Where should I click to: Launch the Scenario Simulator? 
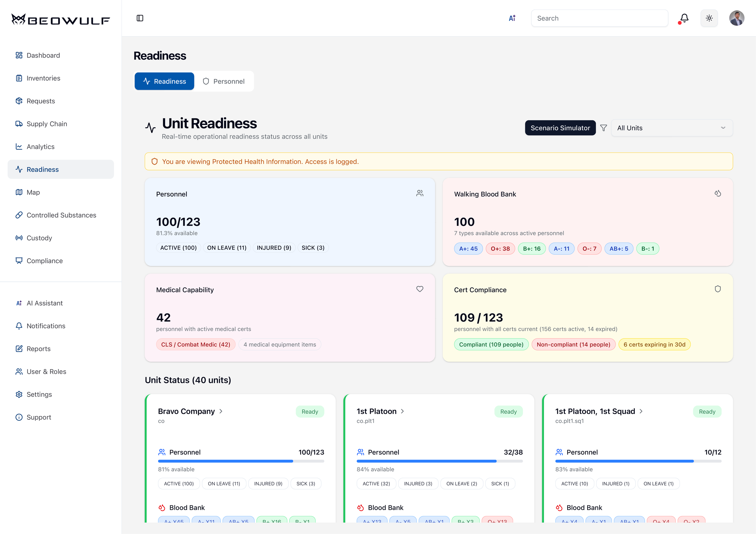click(560, 128)
